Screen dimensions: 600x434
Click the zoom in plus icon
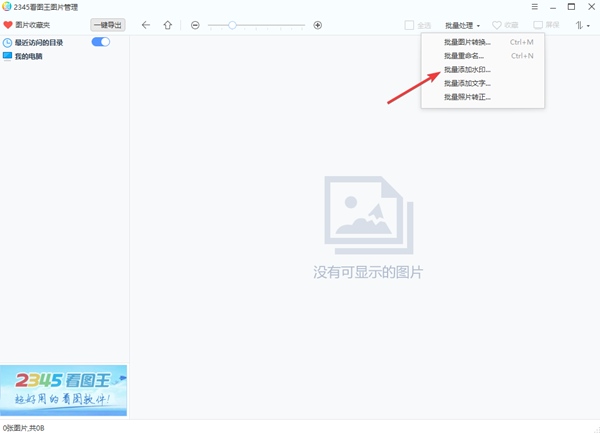[318, 25]
